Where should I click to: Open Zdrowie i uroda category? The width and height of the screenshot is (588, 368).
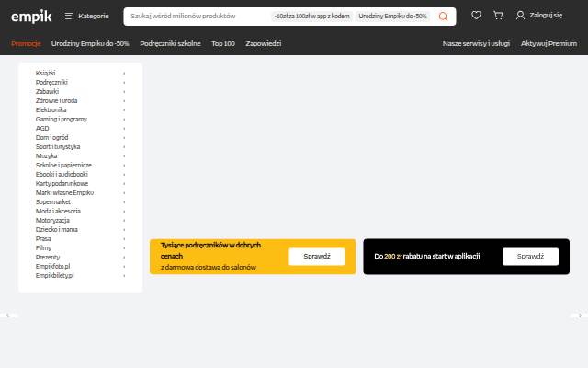(x=56, y=100)
